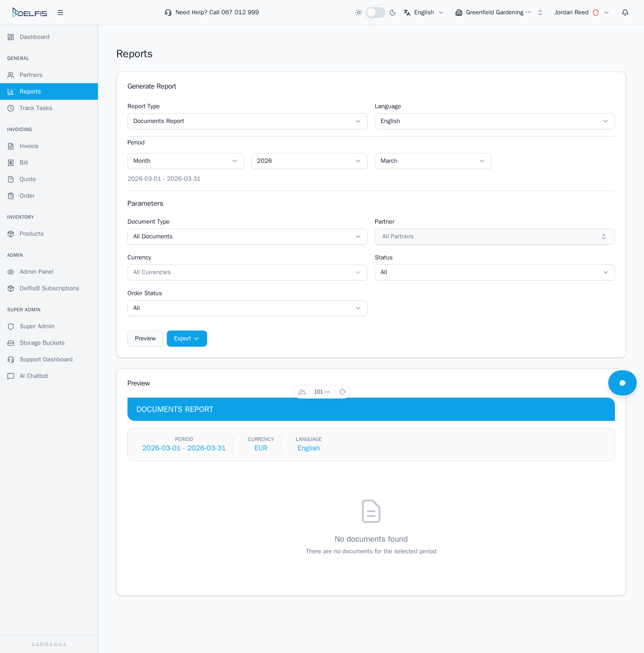Open the Products inventory page
Image resolution: width=644 pixels, height=653 pixels.
(x=31, y=233)
